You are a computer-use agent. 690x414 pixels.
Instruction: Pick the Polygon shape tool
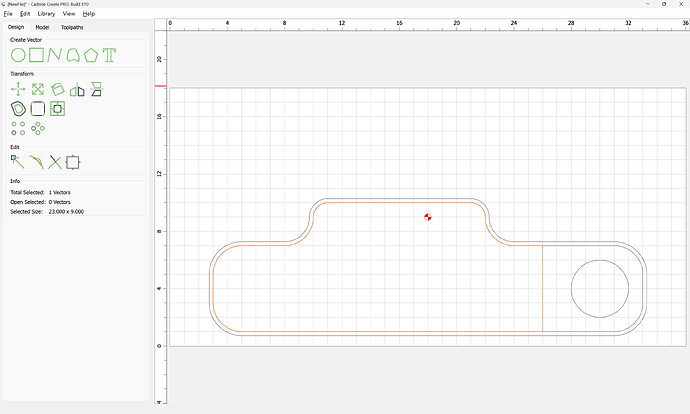91,55
